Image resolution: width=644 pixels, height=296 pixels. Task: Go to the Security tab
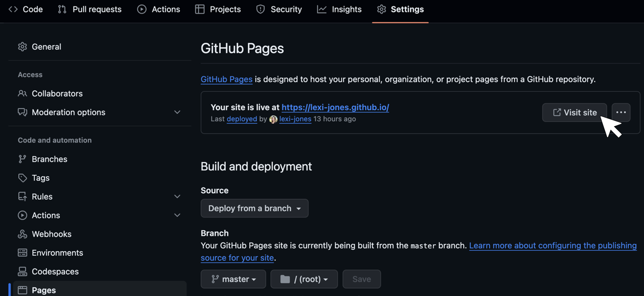(279, 9)
